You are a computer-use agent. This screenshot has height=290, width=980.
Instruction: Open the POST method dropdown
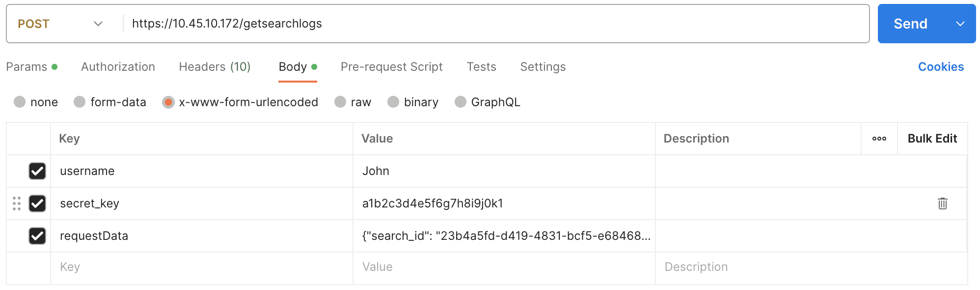(x=61, y=24)
